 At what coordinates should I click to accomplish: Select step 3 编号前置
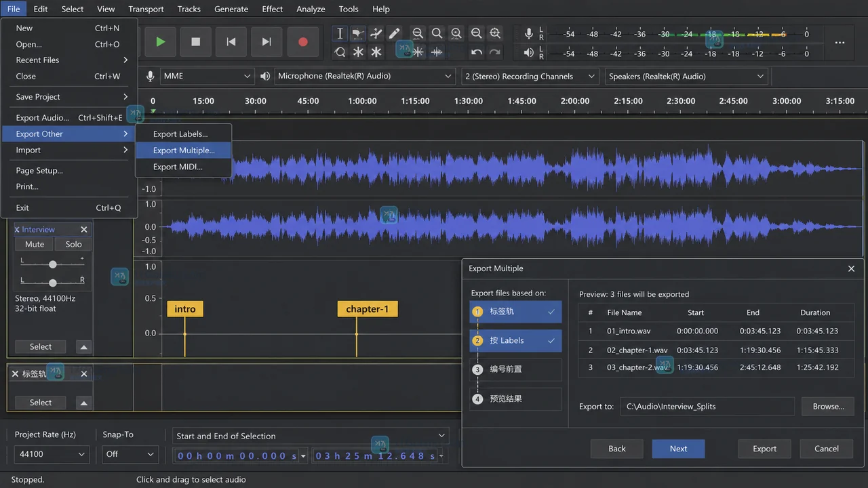[515, 369]
